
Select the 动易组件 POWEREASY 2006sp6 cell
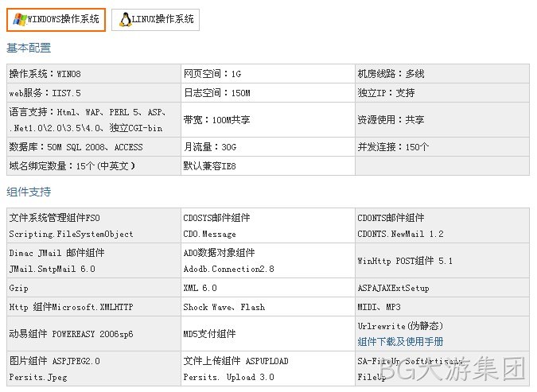click(x=94, y=334)
